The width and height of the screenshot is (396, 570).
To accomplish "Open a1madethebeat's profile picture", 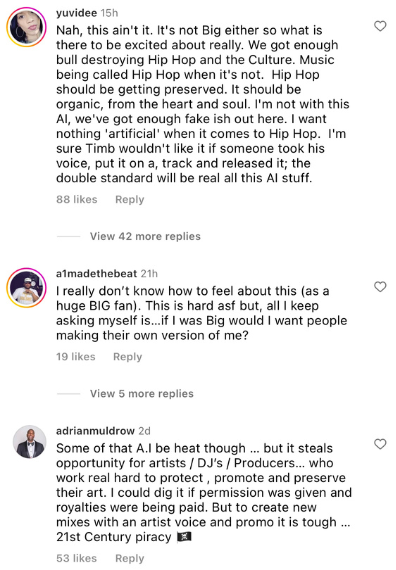I will (27, 288).
